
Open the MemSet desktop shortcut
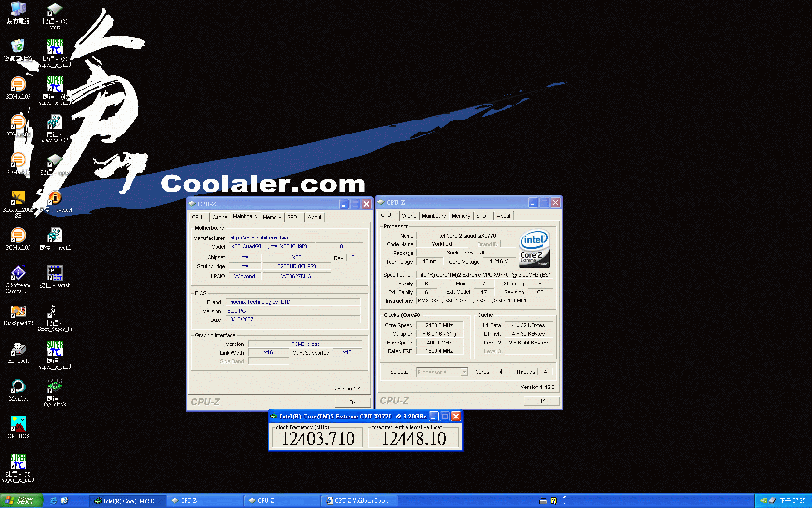pos(18,390)
